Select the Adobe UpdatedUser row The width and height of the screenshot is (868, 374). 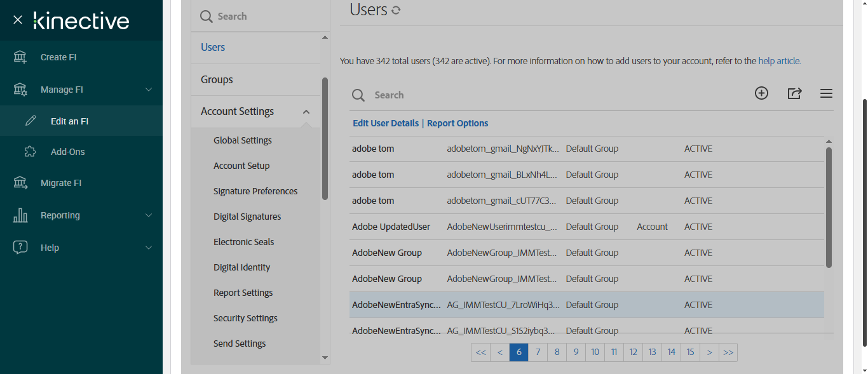[391, 227]
